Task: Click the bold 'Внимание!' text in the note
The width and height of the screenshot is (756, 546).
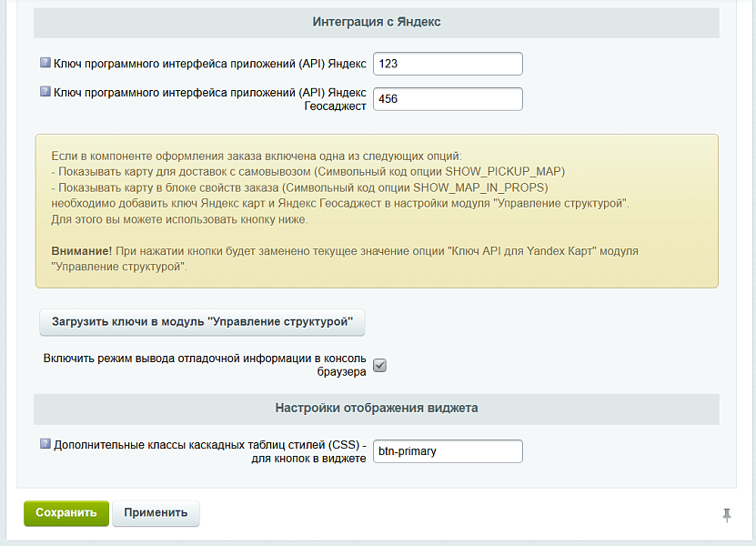Action: coord(80,249)
